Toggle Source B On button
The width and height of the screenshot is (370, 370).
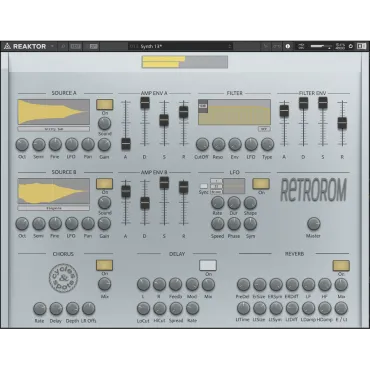point(105,184)
